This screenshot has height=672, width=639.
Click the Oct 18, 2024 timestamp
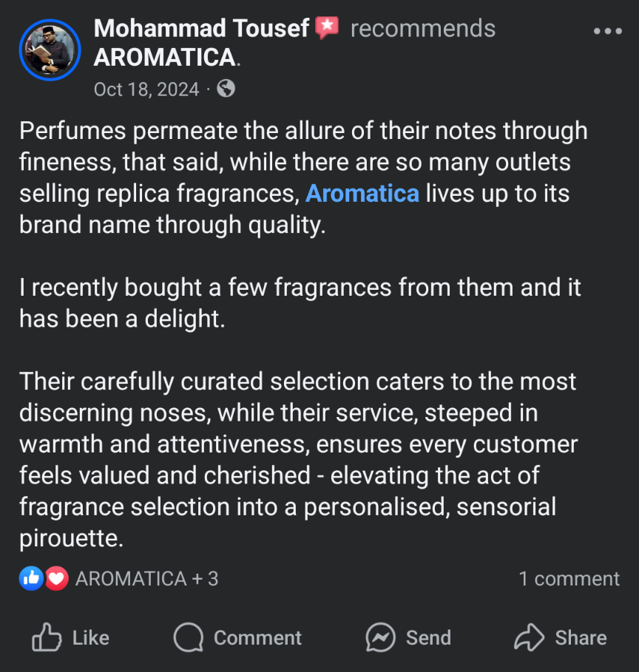pos(146,89)
